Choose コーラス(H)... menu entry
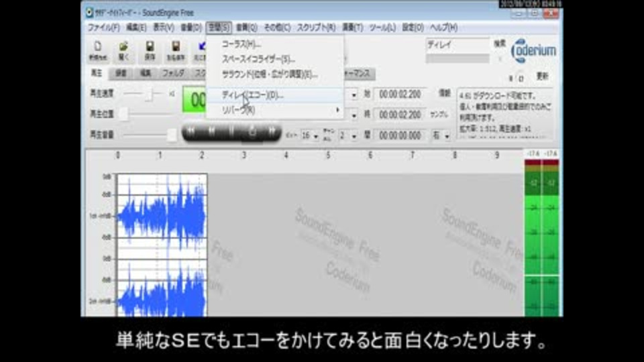644x362 pixels. click(x=275, y=44)
